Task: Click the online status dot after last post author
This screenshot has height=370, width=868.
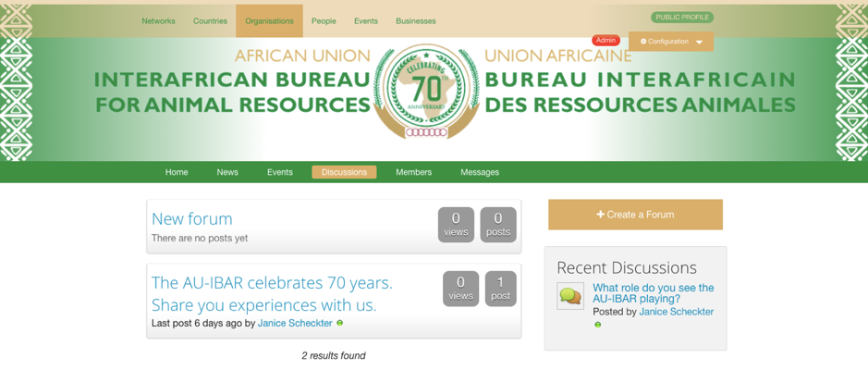Action: click(340, 323)
